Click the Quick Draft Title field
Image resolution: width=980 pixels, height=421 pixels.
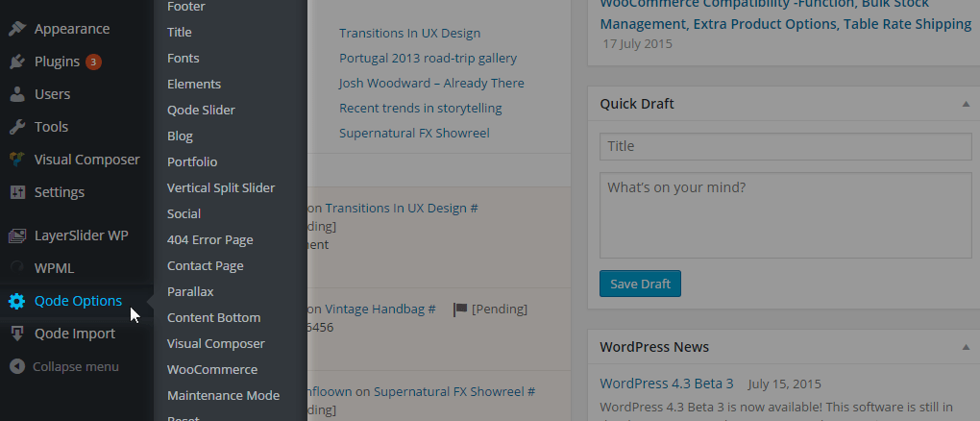coord(786,146)
